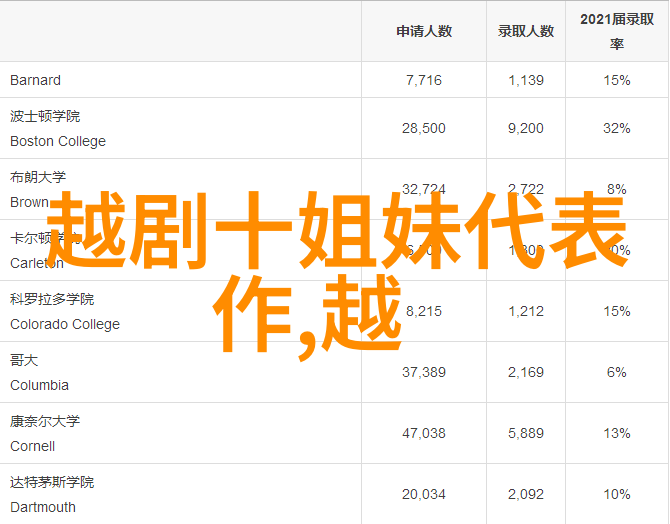Select the 达特茅斯学院 label
Screen dimensions: 670x524
tap(52, 482)
